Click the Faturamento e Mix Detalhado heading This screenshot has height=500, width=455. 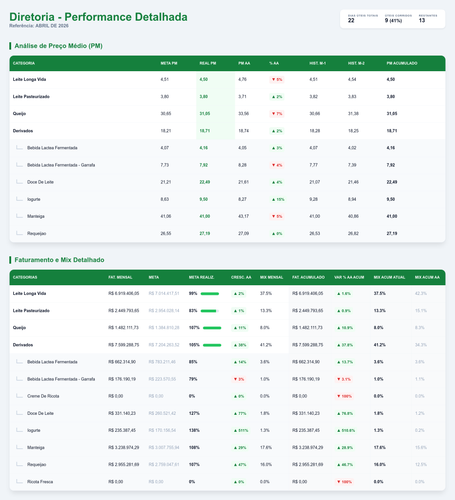(59, 260)
